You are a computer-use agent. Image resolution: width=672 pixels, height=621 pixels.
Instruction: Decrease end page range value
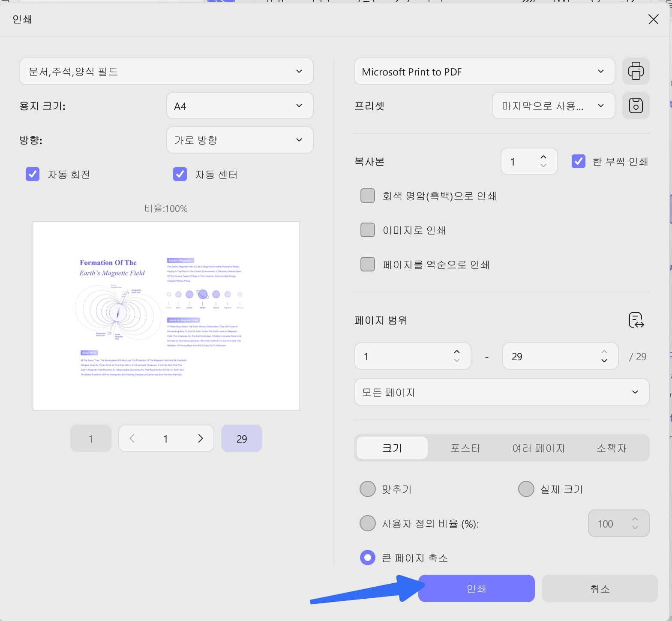pyautogui.click(x=604, y=361)
